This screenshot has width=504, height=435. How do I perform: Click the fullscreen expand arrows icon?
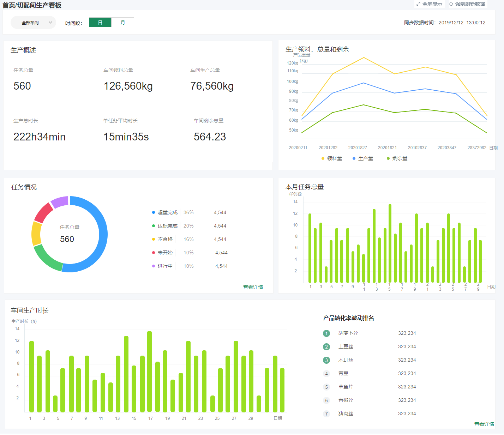pos(418,4)
